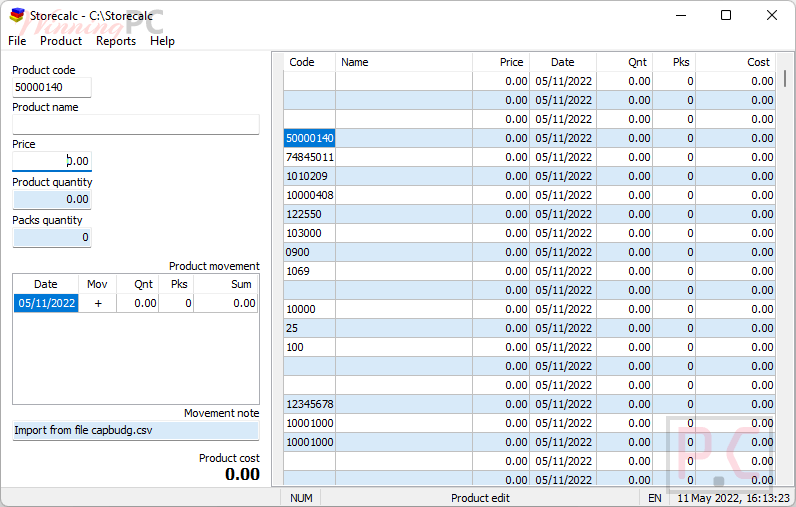Viewport: 796px width, 507px height.
Task: Click the Product name input field
Action: pos(136,124)
